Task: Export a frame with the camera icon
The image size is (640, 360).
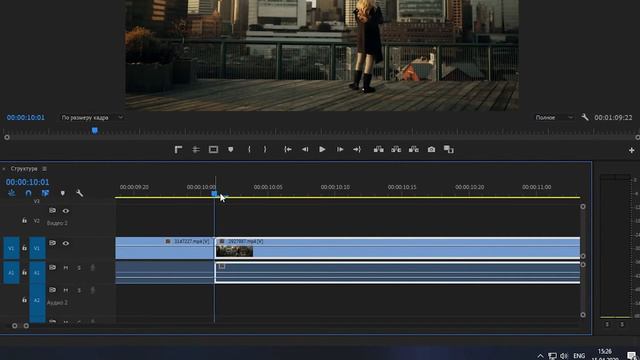Action: click(x=431, y=150)
